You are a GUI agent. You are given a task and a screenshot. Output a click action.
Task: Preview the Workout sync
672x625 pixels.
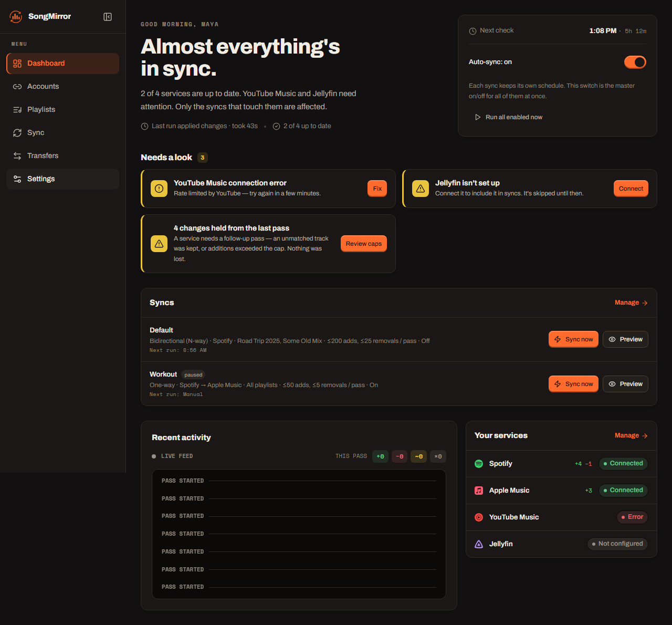tap(625, 384)
